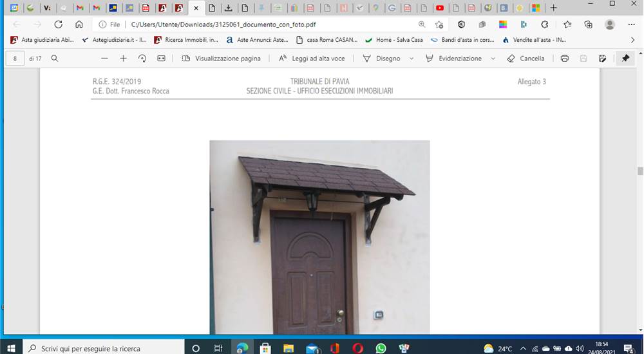Open Home - Salva Casa bookmark

click(394, 40)
